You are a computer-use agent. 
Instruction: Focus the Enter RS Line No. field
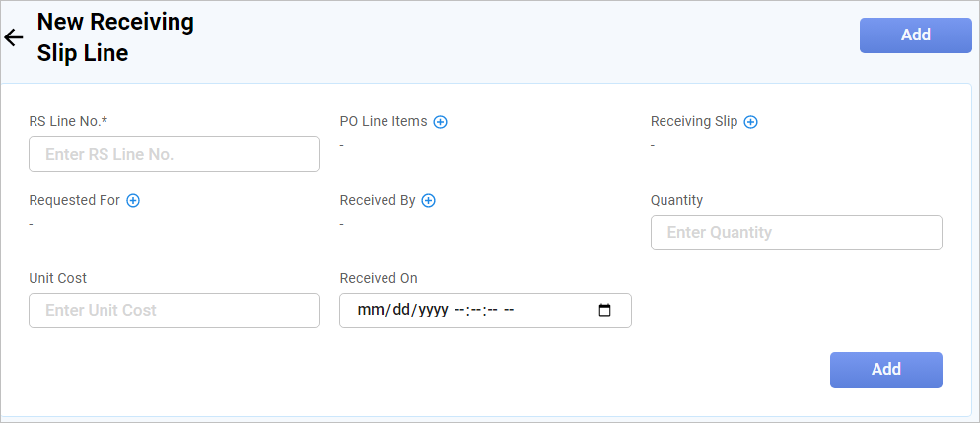[175, 154]
